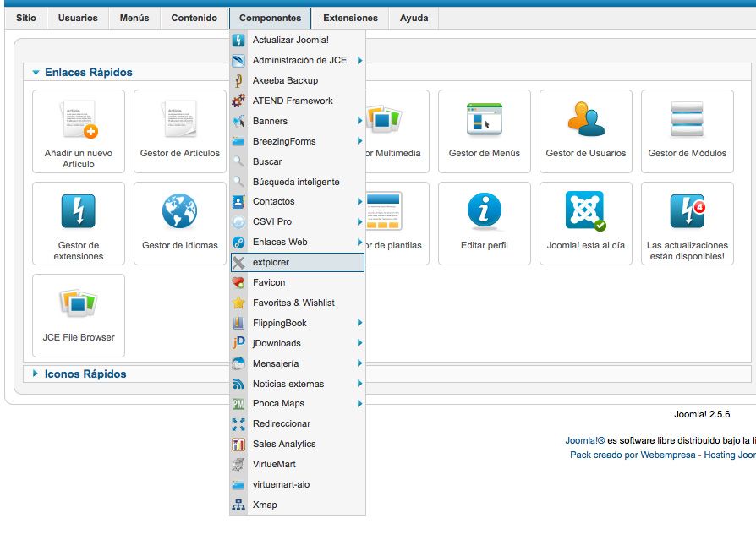Click the Favicon heart icon
Image resolution: width=756 pixels, height=540 pixels.
[238, 282]
